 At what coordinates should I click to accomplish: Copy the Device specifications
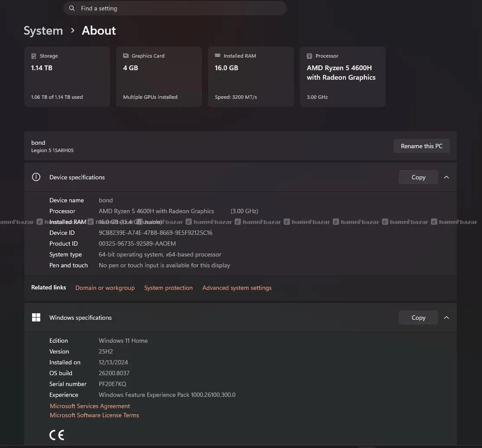click(418, 177)
